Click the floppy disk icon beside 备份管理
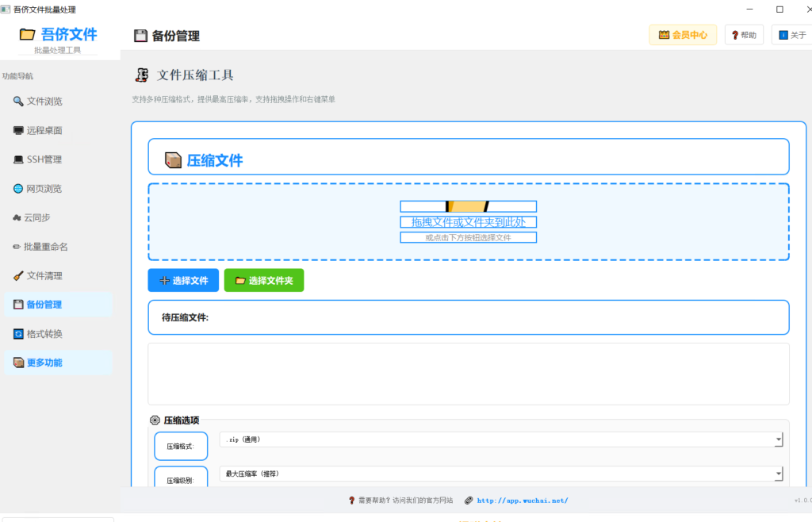Viewport: 812px width, 522px height. tap(18, 305)
